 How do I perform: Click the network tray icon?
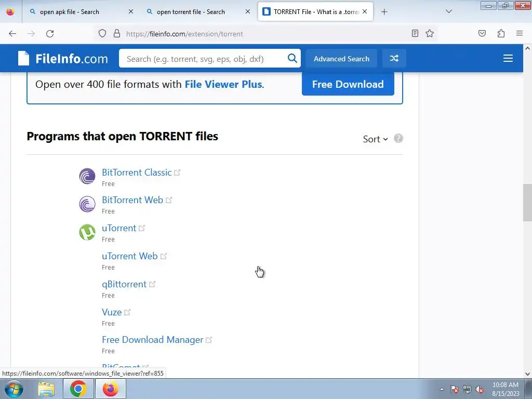tap(467, 390)
